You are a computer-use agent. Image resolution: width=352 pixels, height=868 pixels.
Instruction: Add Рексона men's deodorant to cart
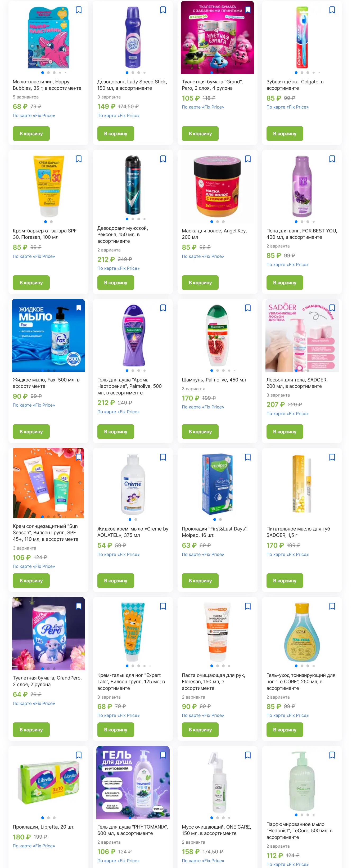click(116, 282)
